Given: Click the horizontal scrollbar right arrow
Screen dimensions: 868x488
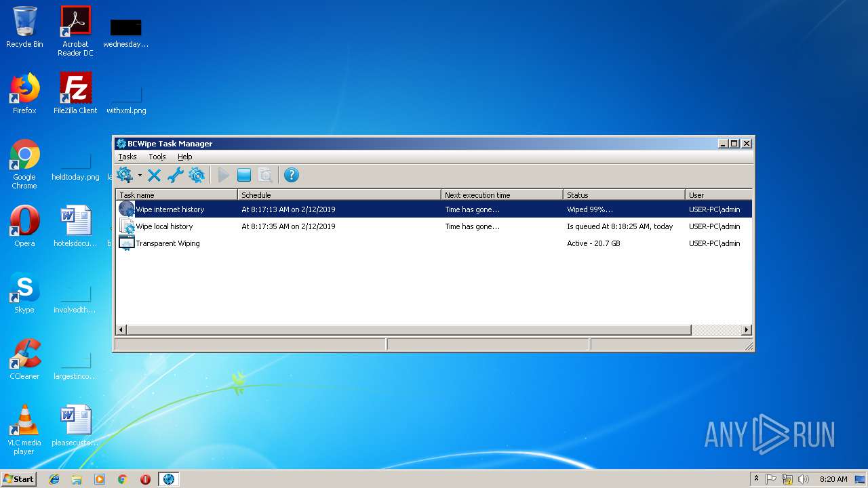Looking at the screenshot, I should tap(746, 330).
